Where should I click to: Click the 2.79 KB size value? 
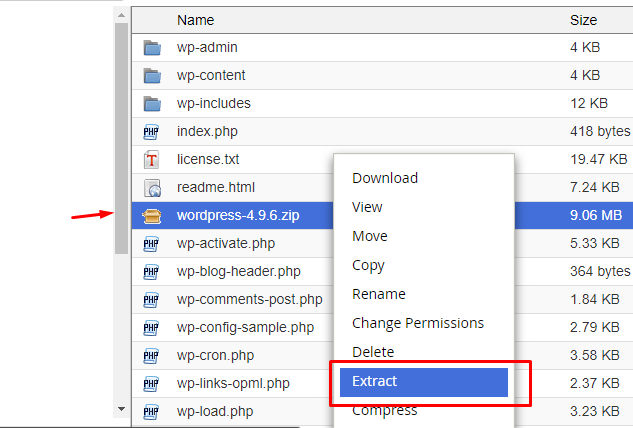(595, 327)
